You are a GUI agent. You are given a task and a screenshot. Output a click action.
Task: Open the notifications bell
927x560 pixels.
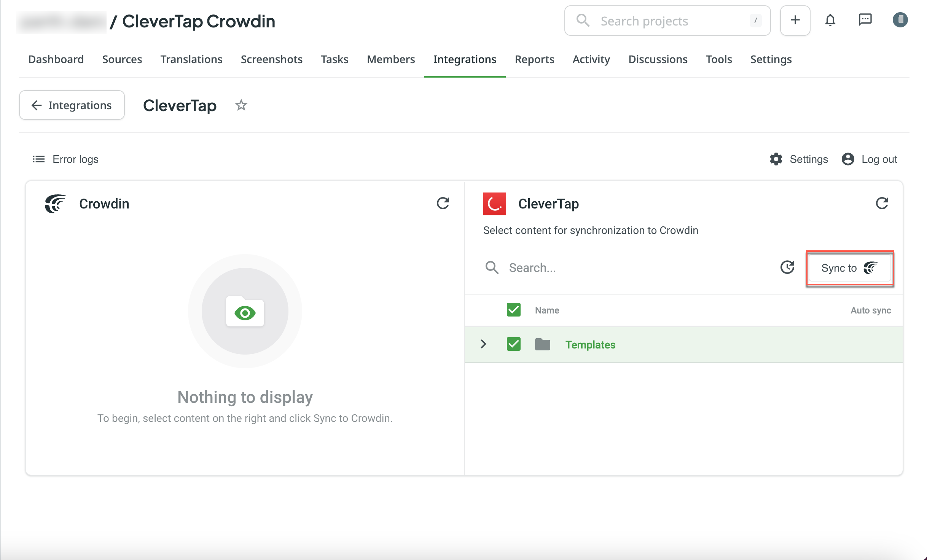pos(830,20)
